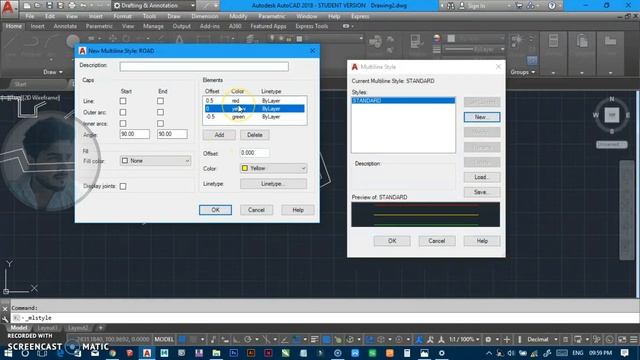Enable the Display joints checkbox
The height and width of the screenshot is (360, 640).
123,187
